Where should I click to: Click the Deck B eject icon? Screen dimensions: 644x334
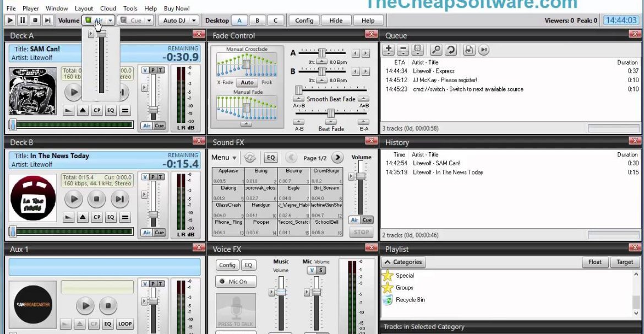[x=83, y=217]
